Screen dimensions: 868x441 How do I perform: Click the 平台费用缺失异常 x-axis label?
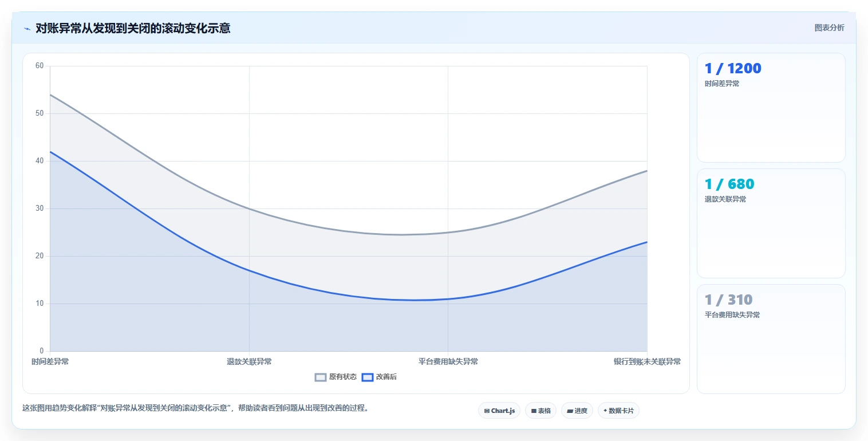pos(448,361)
